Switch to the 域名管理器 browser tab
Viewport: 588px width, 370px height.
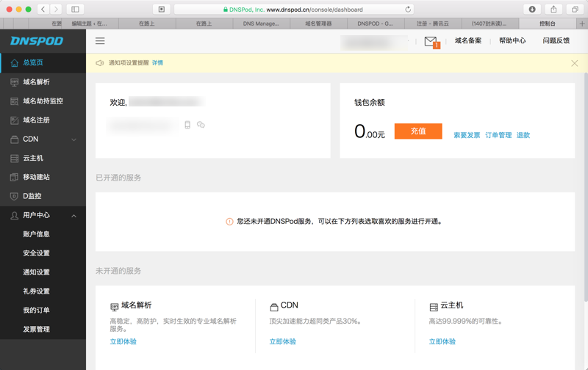(318, 23)
